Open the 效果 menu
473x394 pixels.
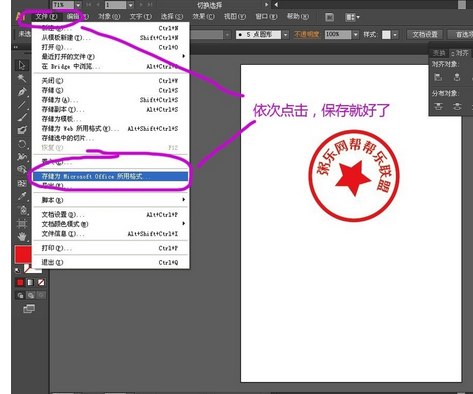point(203,16)
